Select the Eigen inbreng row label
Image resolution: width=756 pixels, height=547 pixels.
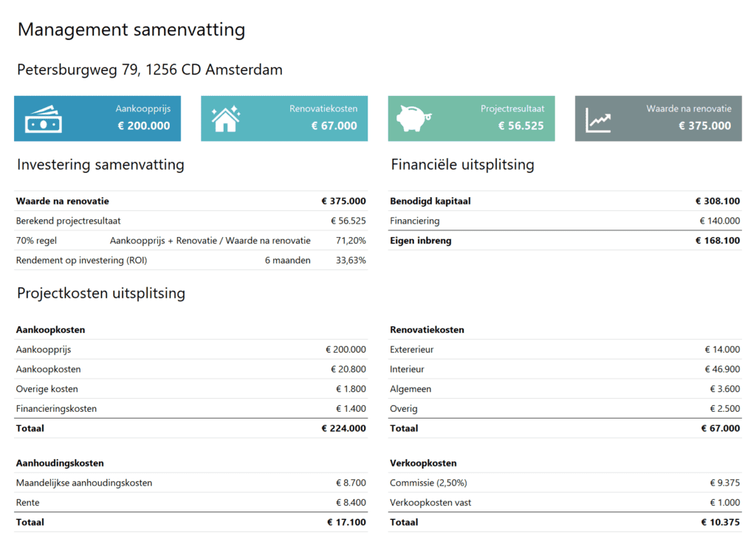coord(420,241)
